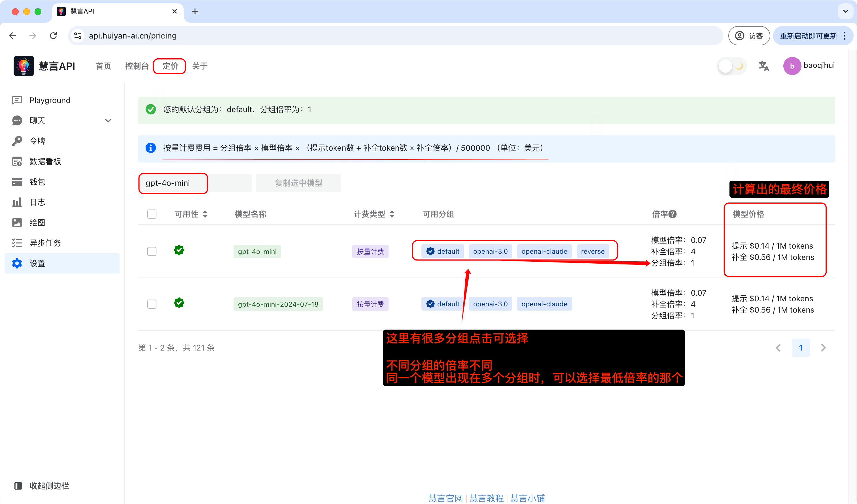Screen dimensions: 857x504
Task: Click the 慧言教程 footer link
Action: 486,498
